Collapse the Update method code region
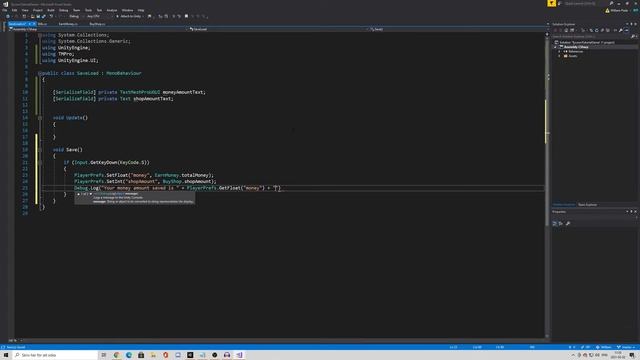 click(40, 118)
